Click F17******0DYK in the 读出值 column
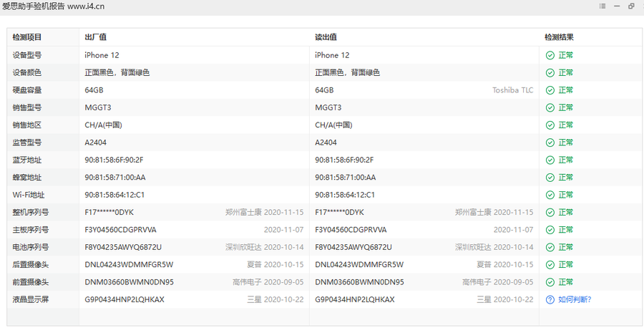The width and height of the screenshot is (644, 328). 339,213
